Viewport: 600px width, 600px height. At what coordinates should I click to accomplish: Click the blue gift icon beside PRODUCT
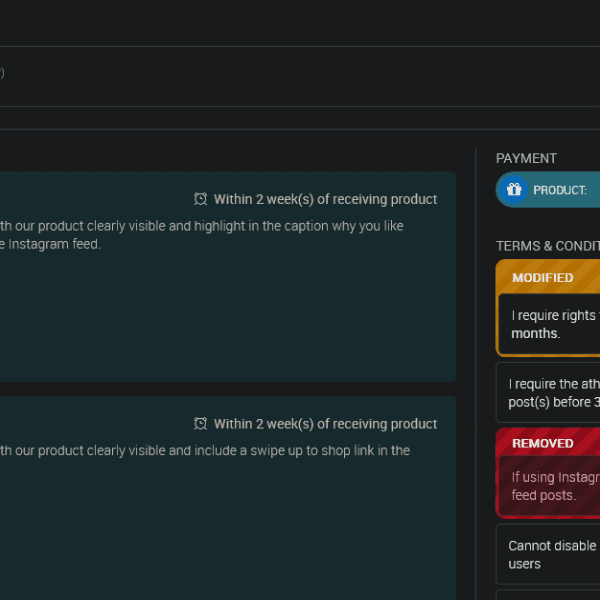[514, 190]
